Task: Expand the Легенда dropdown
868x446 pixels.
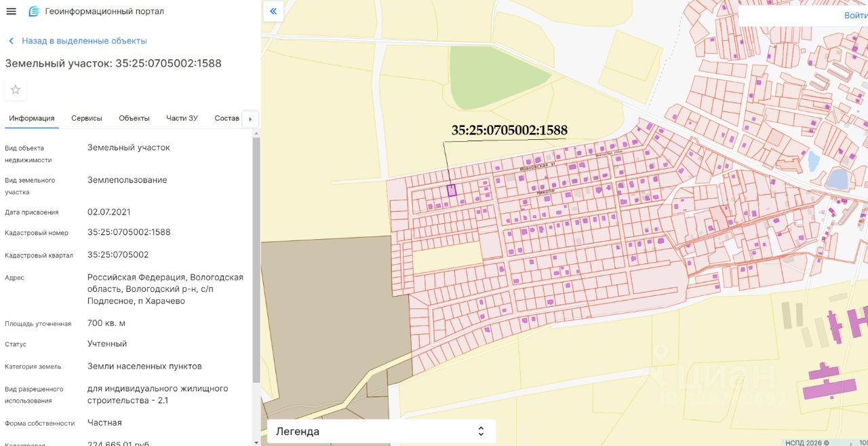Action: (381, 431)
